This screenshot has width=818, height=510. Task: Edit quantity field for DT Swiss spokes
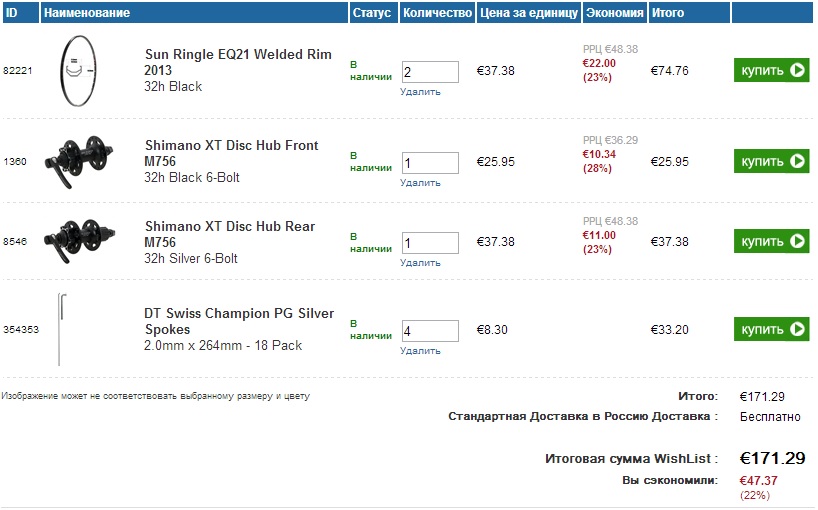pos(429,331)
